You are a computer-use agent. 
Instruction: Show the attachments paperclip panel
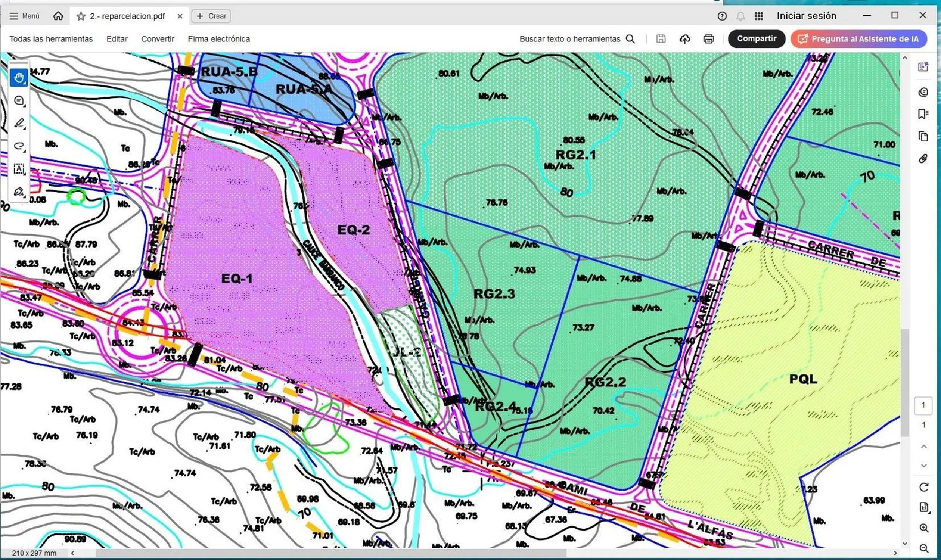coord(923,159)
